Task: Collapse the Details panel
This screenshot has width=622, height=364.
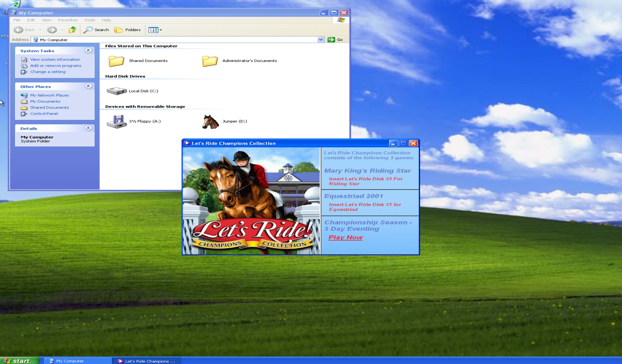Action: click(88, 128)
